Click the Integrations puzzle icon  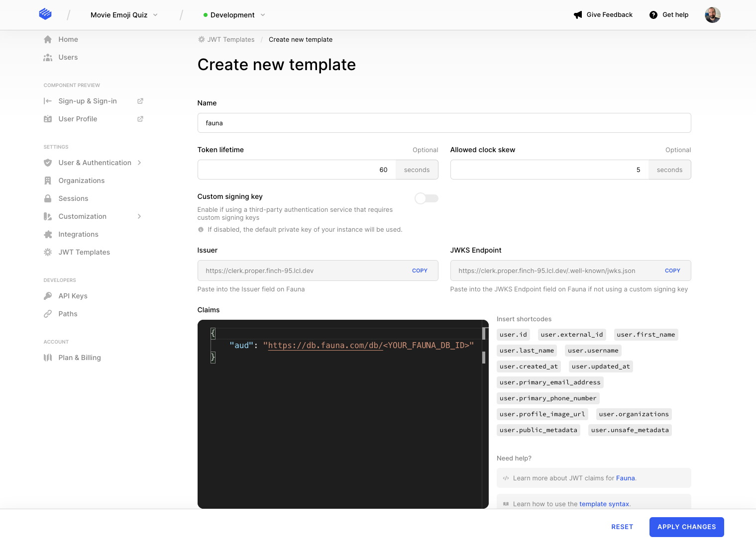tap(48, 234)
